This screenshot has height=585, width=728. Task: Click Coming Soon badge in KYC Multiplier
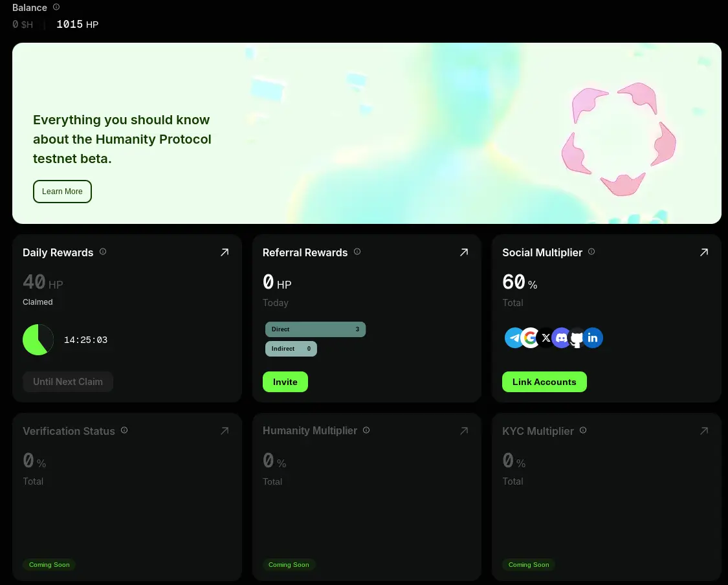[x=529, y=564]
